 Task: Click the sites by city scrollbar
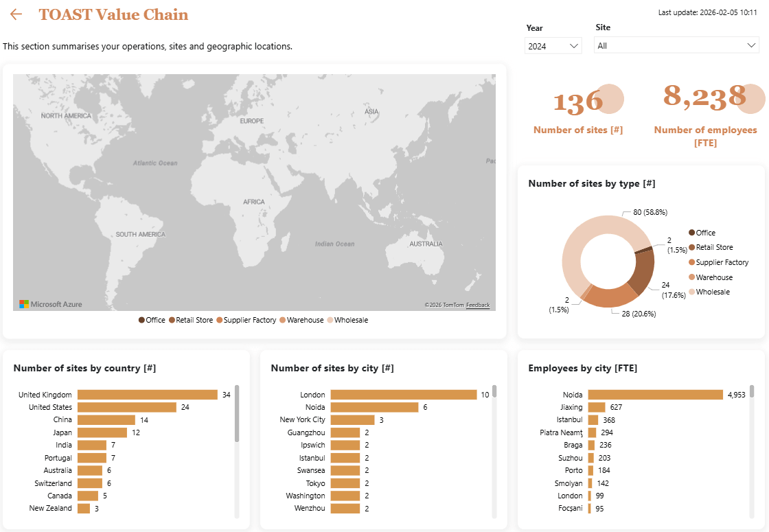[x=494, y=393]
